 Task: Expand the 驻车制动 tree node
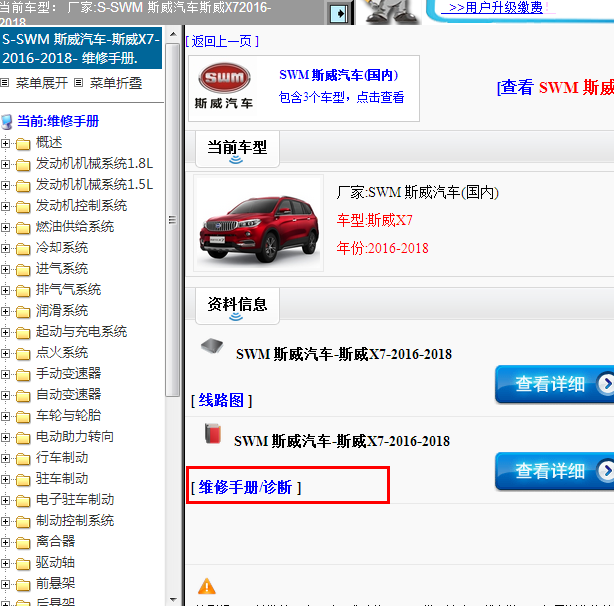click(5, 479)
